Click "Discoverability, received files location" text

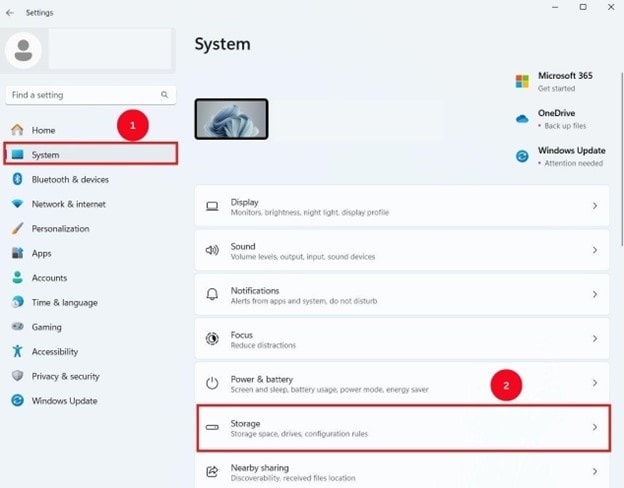(293, 478)
